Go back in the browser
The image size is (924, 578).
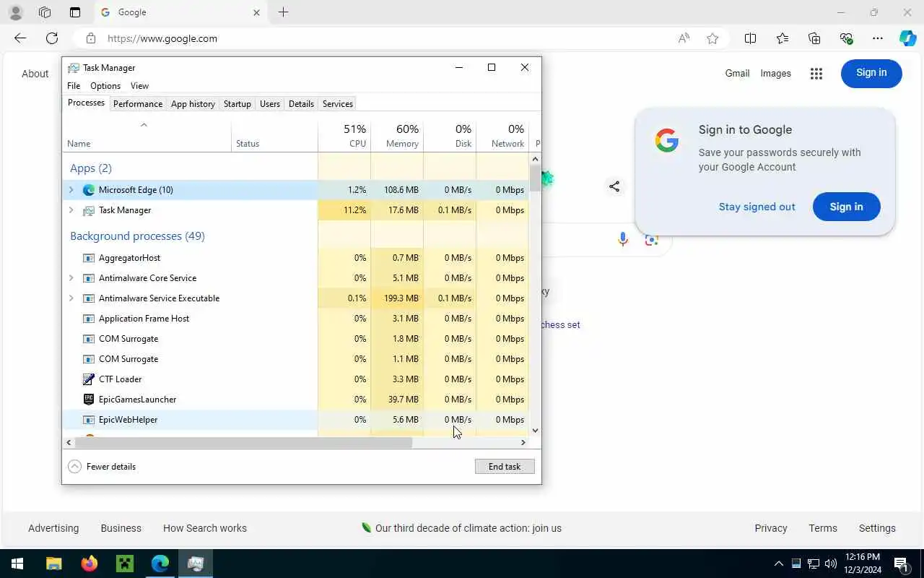(x=20, y=38)
